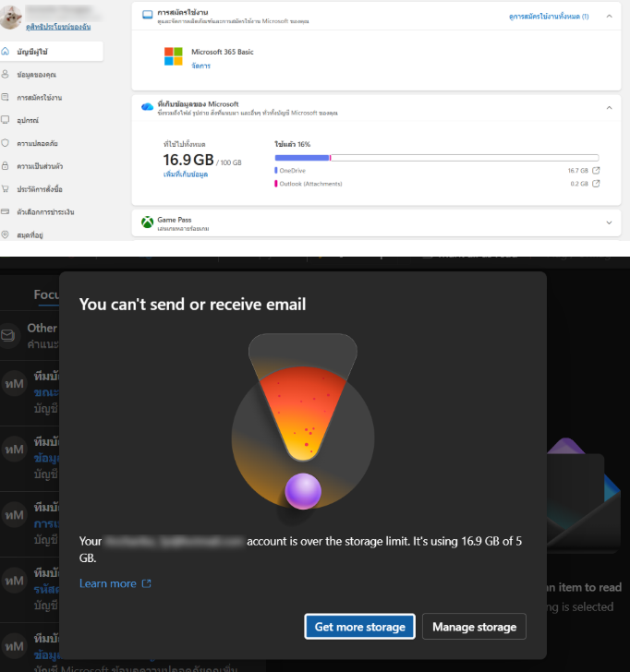Click the เพิ่มที่เก็บข้อมูล link
Screen dimensions: 630x672
[x=186, y=174]
